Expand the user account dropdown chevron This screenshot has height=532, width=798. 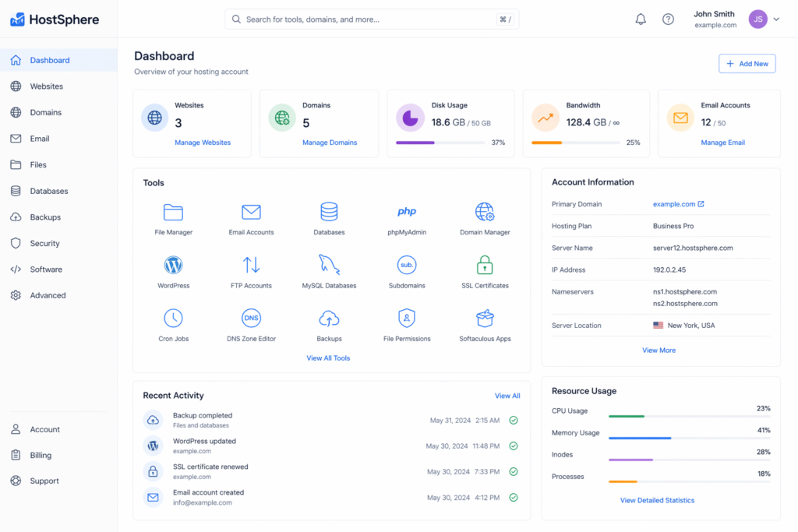(x=776, y=19)
